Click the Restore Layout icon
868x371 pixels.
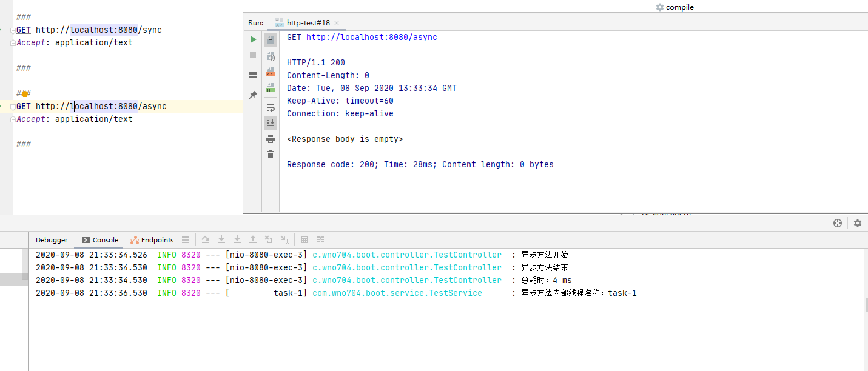click(253, 75)
